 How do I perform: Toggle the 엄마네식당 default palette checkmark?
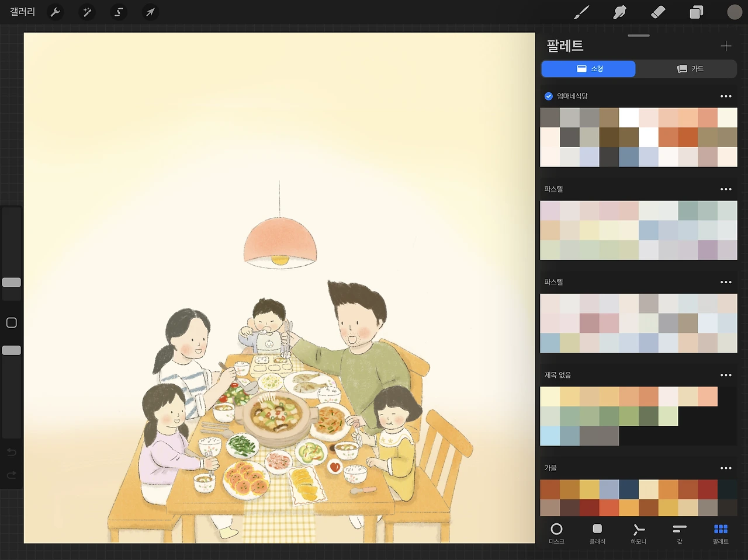(x=548, y=96)
